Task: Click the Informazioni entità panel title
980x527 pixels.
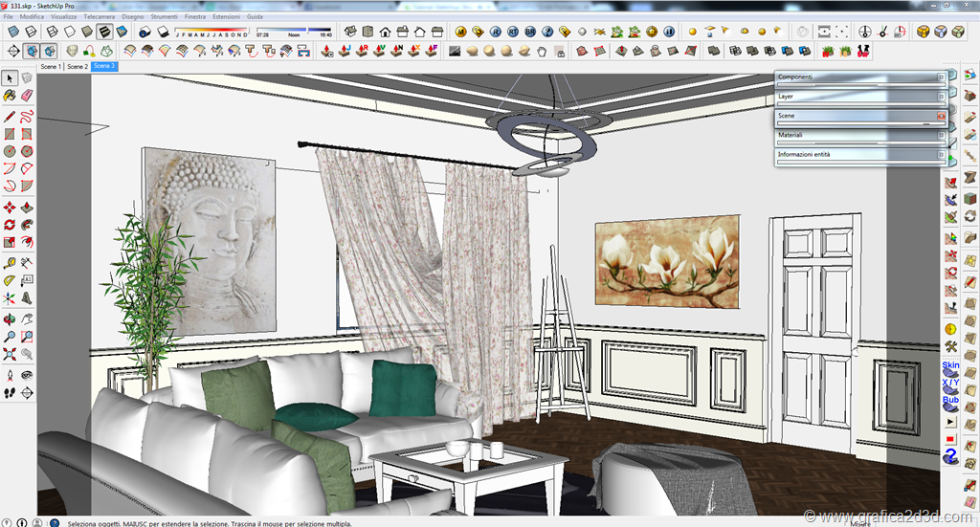Action: (804, 154)
